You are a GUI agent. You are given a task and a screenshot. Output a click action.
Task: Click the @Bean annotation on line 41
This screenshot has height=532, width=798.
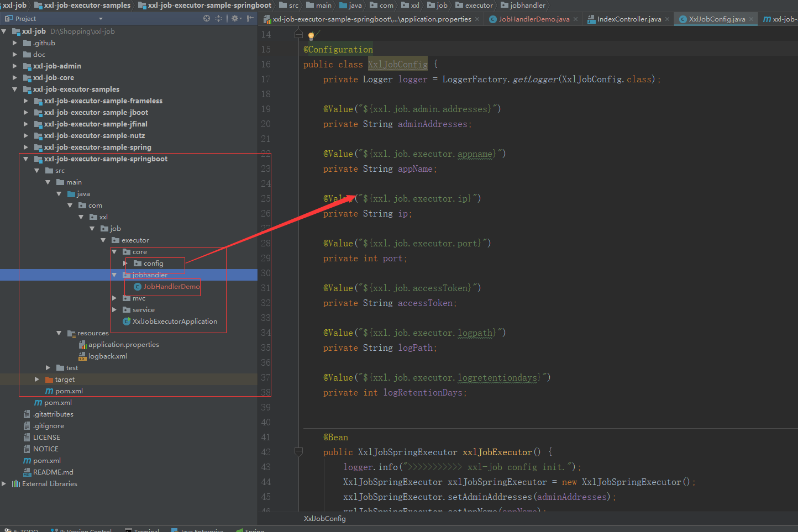point(336,438)
